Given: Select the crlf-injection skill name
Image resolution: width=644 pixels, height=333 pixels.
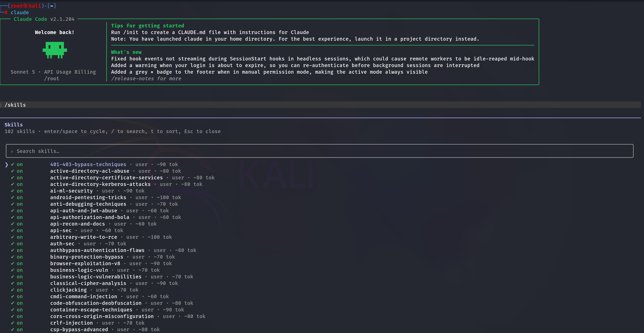Looking at the screenshot, I should click(71, 323).
